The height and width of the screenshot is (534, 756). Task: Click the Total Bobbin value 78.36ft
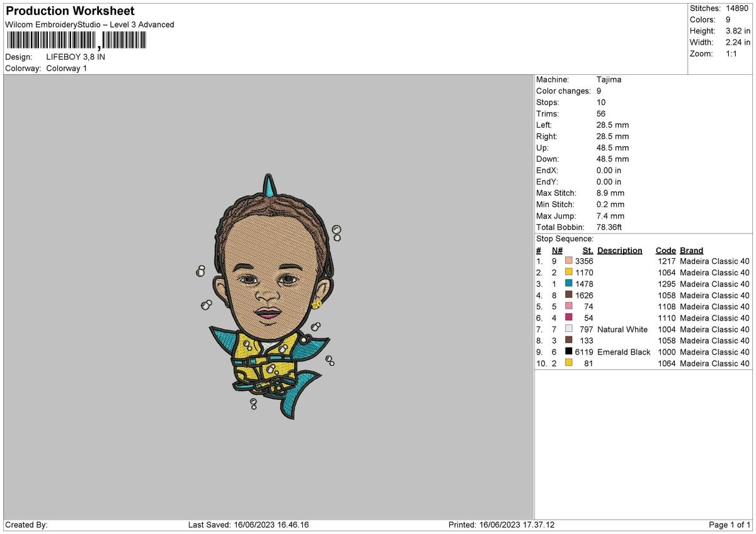[x=609, y=227]
